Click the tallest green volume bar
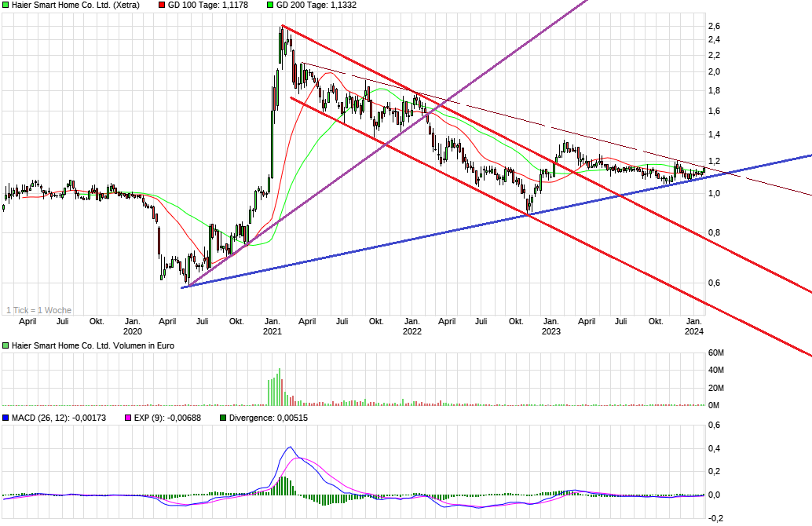Screen dimensions: 812x526 click(x=279, y=387)
